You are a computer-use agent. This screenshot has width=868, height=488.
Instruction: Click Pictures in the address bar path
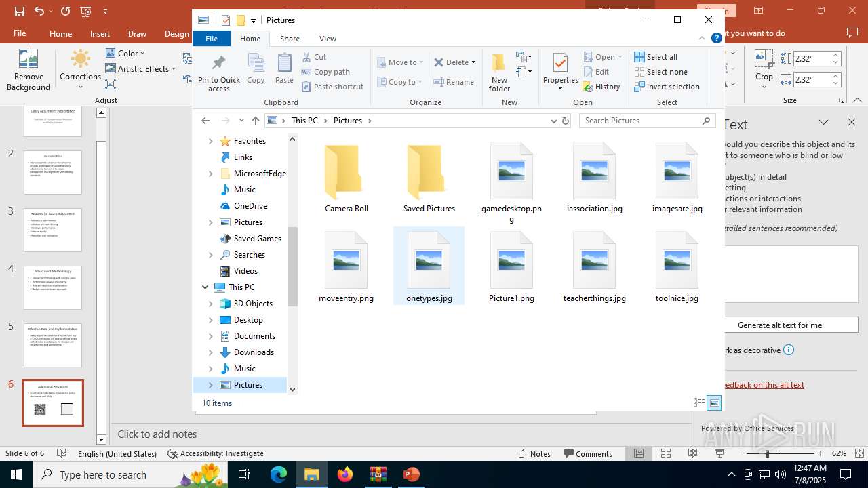click(347, 121)
